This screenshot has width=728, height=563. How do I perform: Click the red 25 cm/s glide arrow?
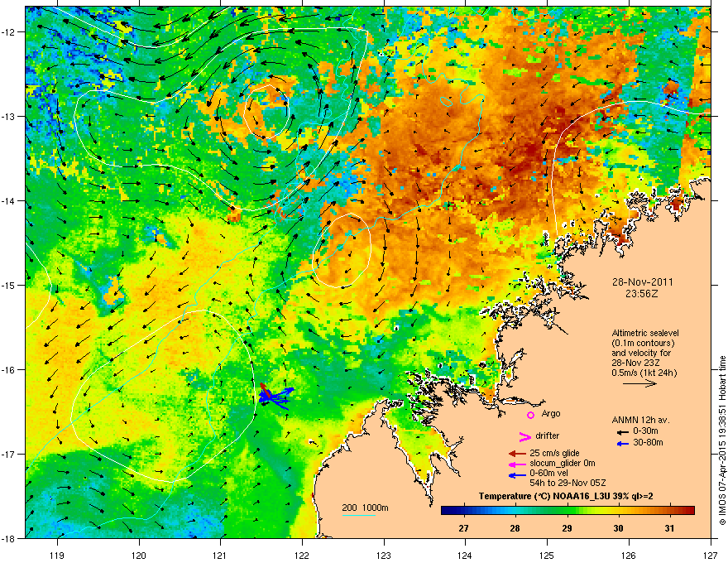517,454
